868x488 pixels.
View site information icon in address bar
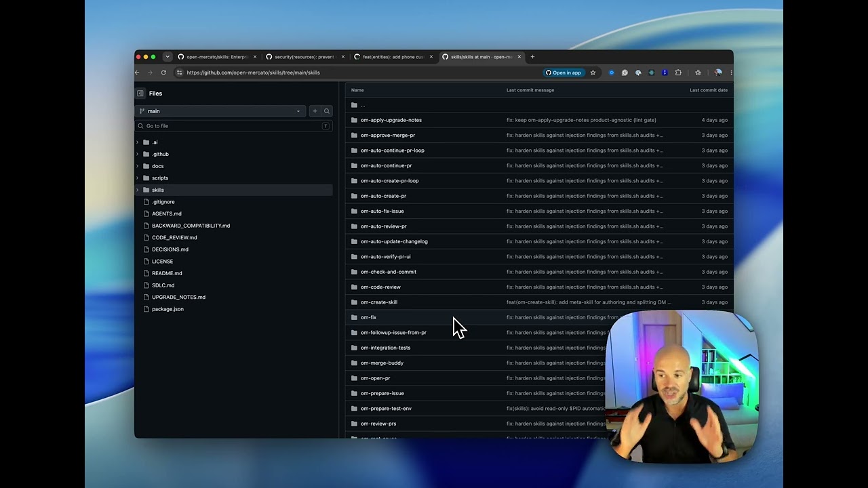pyautogui.click(x=180, y=73)
